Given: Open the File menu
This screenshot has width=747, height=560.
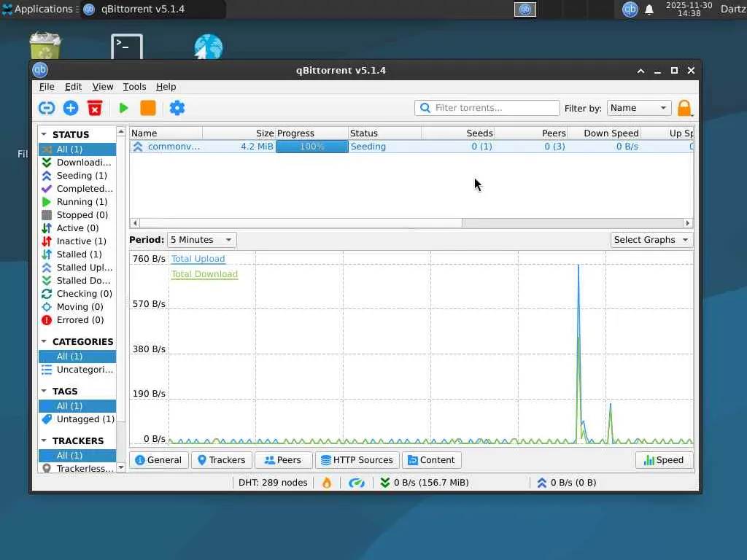Looking at the screenshot, I should pos(47,87).
